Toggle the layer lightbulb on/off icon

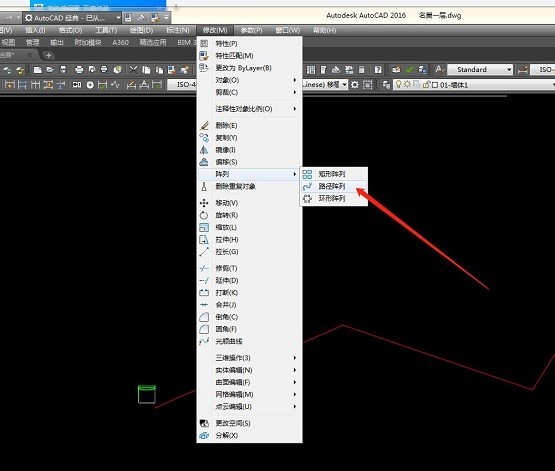(x=399, y=85)
